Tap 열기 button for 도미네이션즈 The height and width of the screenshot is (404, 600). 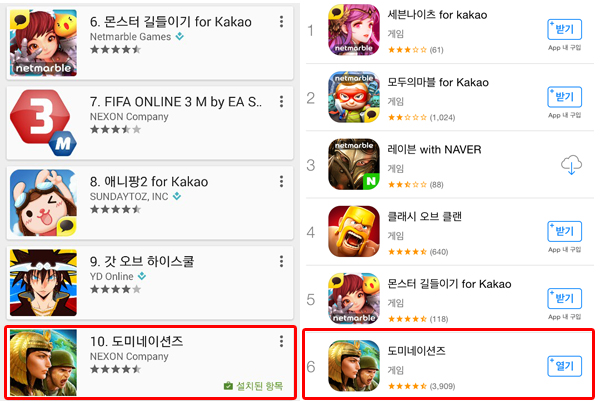pyautogui.click(x=565, y=366)
